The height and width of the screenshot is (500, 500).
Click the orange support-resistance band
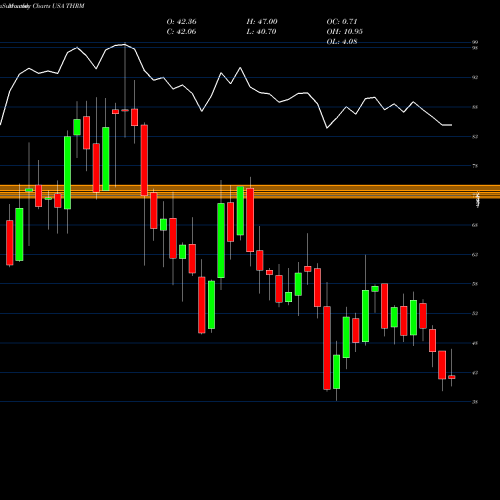250,192
